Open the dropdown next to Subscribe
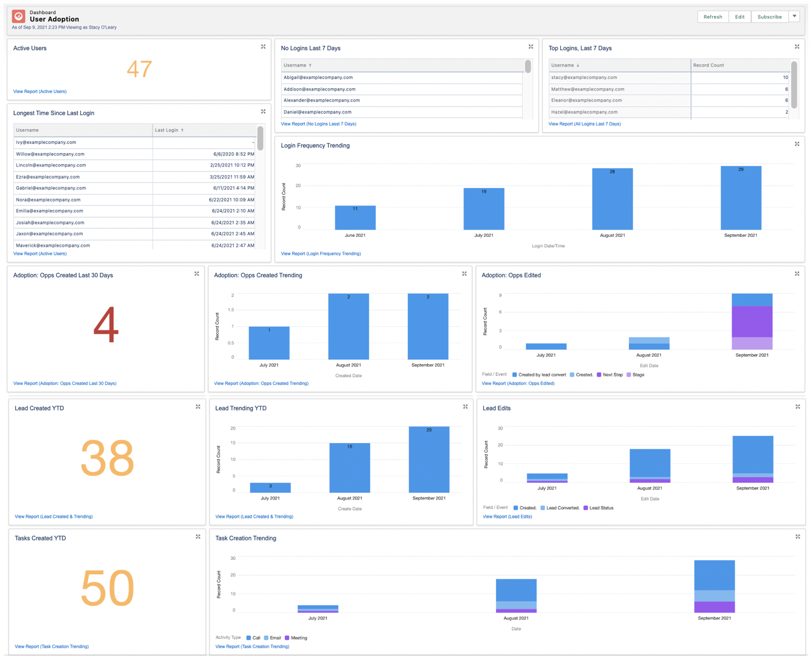The width and height of the screenshot is (812, 661). point(794,17)
